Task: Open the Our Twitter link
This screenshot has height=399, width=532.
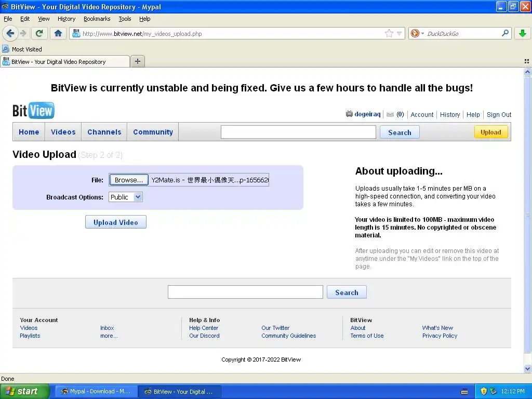Action: [275, 328]
